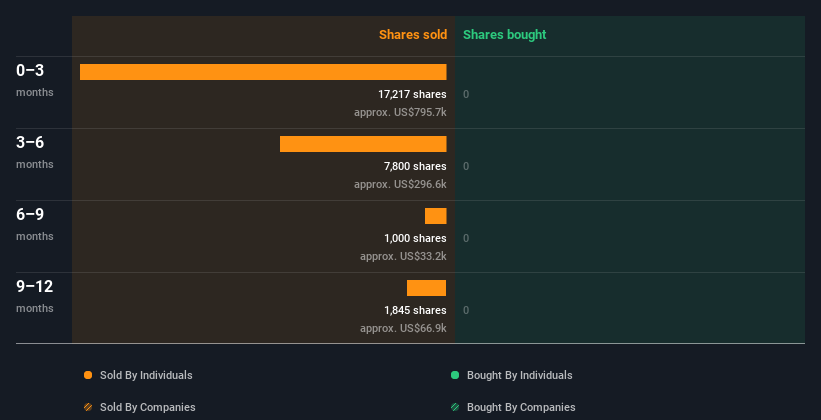The image size is (821, 420).
Task: Click the green Bought By Individuals legend dot
Action: click(x=455, y=375)
